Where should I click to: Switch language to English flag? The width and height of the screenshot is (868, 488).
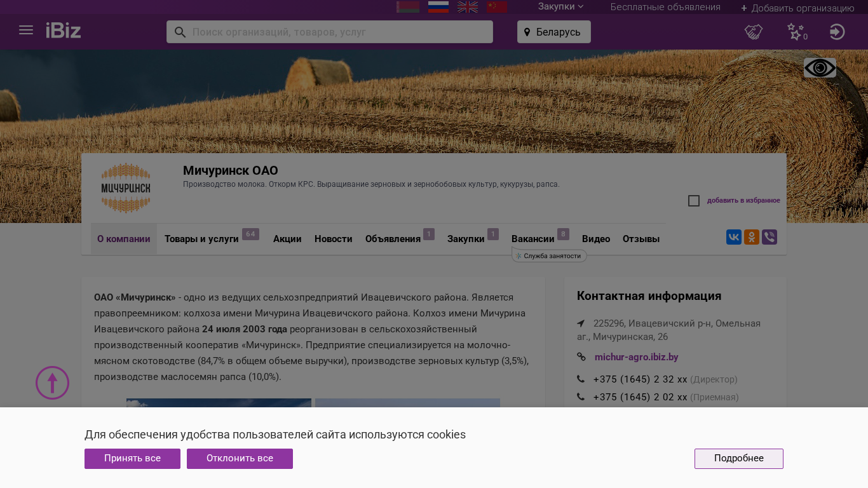(468, 7)
